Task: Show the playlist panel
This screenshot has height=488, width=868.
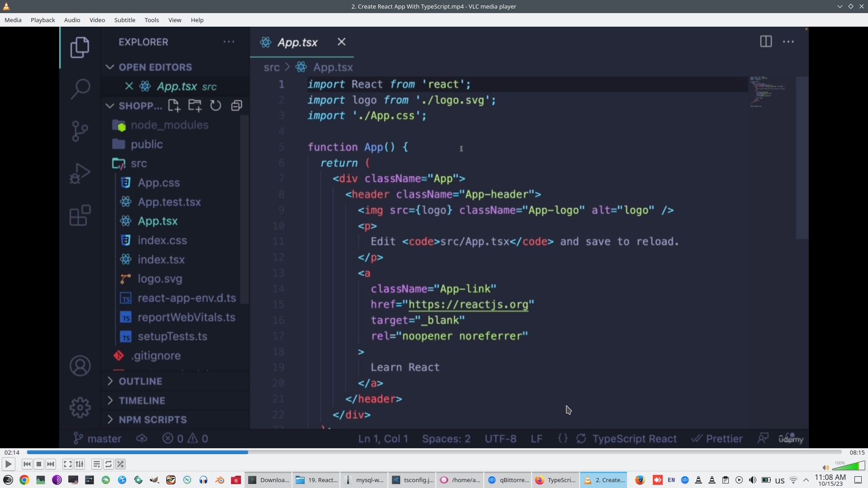Action: click(96, 464)
